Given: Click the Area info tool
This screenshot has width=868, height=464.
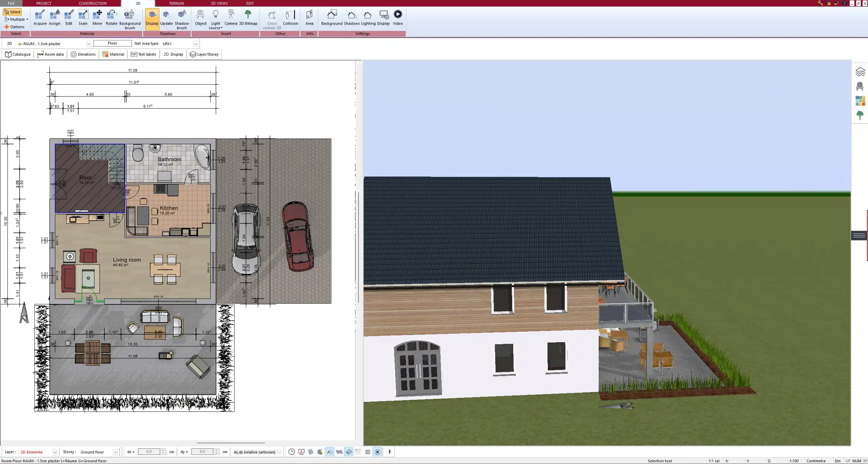Looking at the screenshot, I should [x=309, y=18].
